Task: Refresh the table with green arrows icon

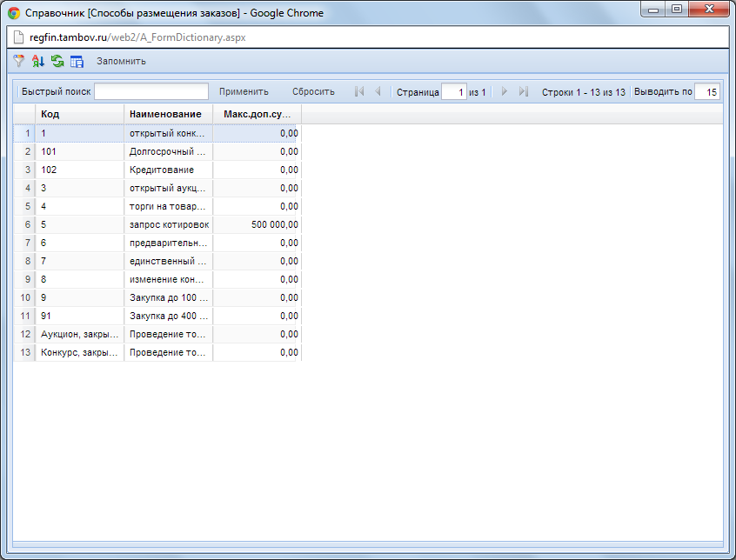Action: 57,61
